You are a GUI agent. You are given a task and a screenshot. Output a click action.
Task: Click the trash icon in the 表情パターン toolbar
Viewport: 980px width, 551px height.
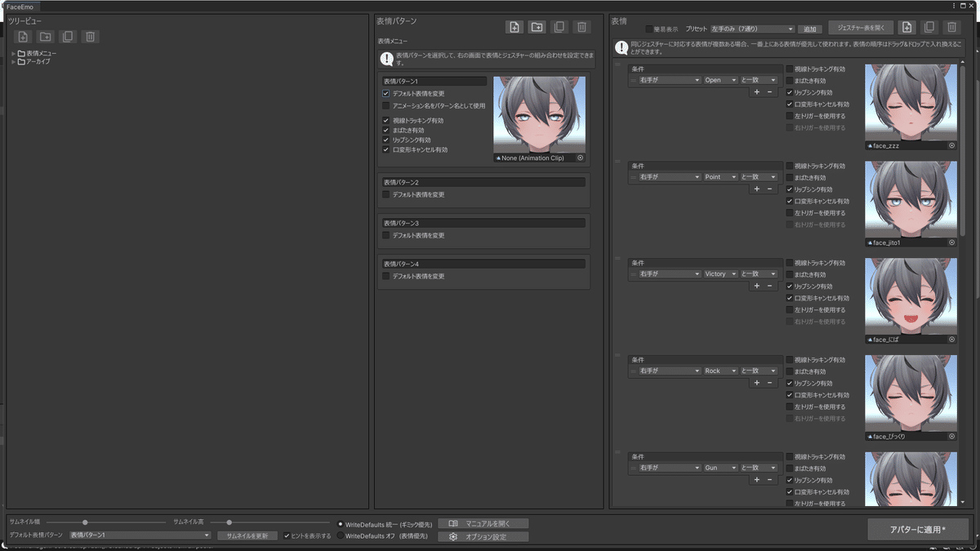(581, 26)
